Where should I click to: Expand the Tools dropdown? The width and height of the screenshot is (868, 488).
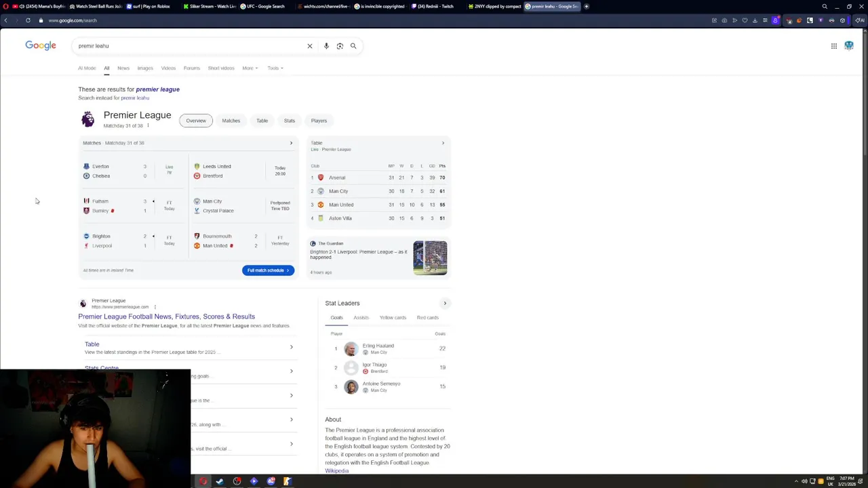coord(275,68)
